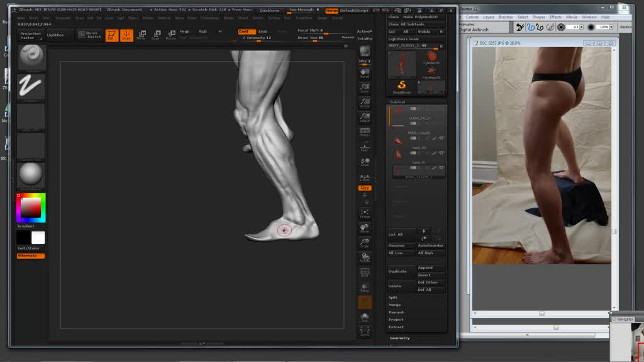Viewport: 644px width, 362px height.
Task: Toggle the L.Sym button
Action: 365,177
